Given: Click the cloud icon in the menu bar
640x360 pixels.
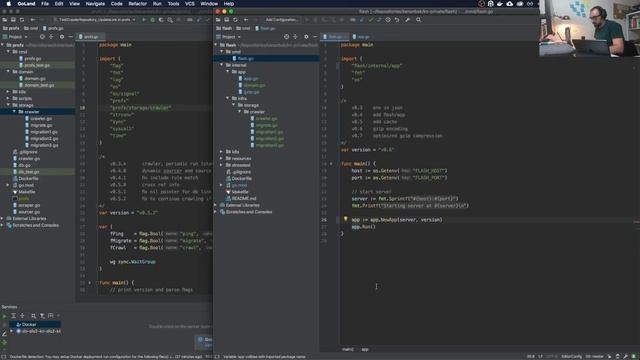Looking at the screenshot, I should [510, 4].
